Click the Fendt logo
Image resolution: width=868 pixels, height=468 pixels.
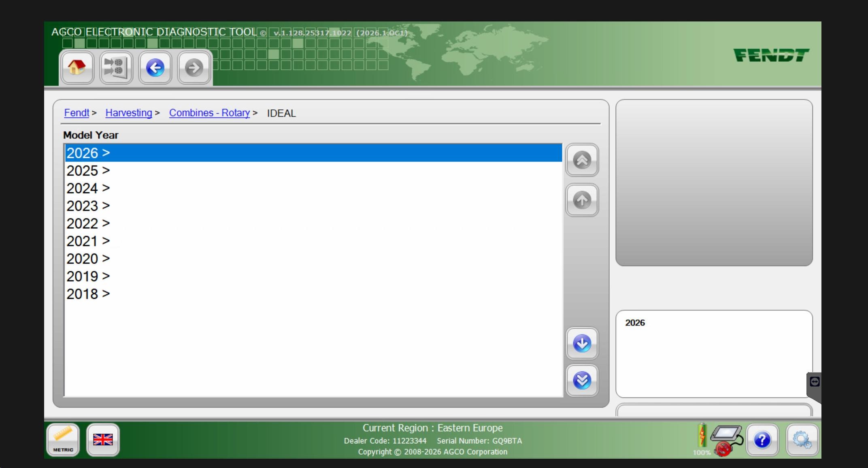(771, 55)
